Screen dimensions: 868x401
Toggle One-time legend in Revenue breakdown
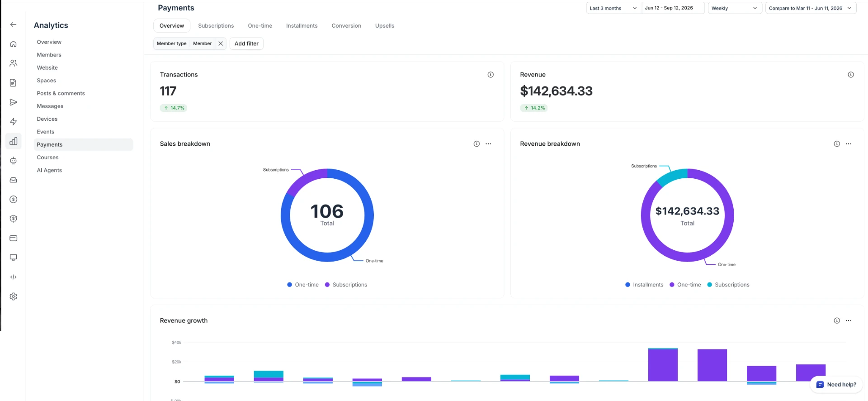point(685,285)
